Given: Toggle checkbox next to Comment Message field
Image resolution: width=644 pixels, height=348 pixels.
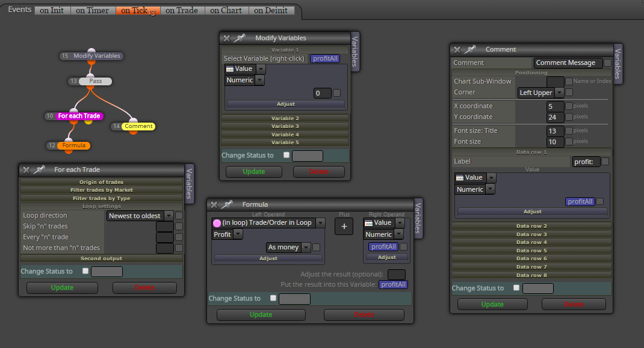Looking at the screenshot, I should 607,63.
